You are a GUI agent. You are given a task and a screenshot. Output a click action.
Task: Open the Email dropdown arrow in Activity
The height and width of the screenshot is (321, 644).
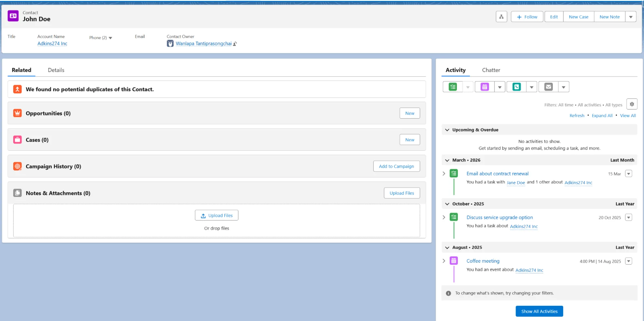pyautogui.click(x=563, y=87)
